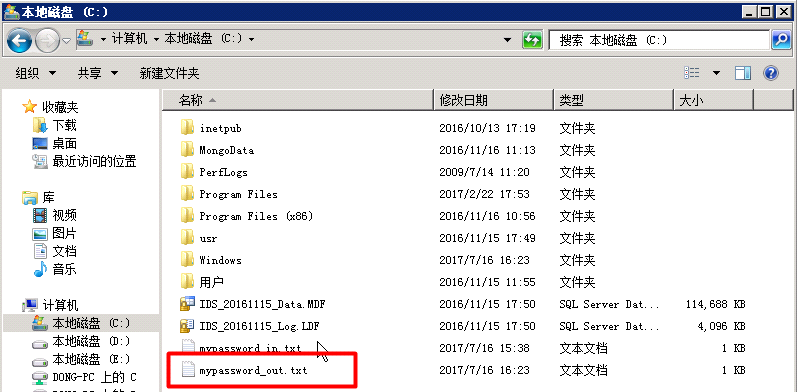Open 下载 in favorites
The image size is (797, 392).
click(64, 125)
